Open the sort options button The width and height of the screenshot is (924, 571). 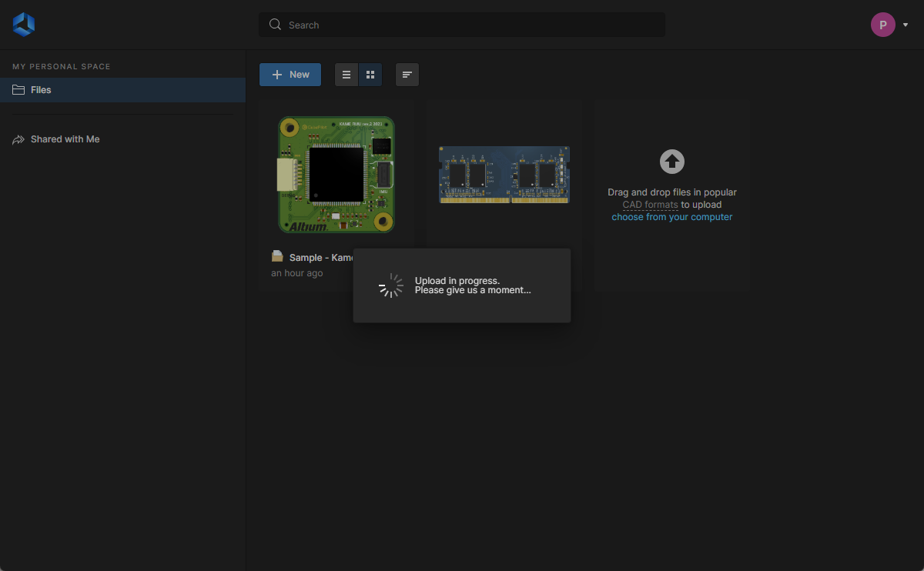click(x=407, y=75)
